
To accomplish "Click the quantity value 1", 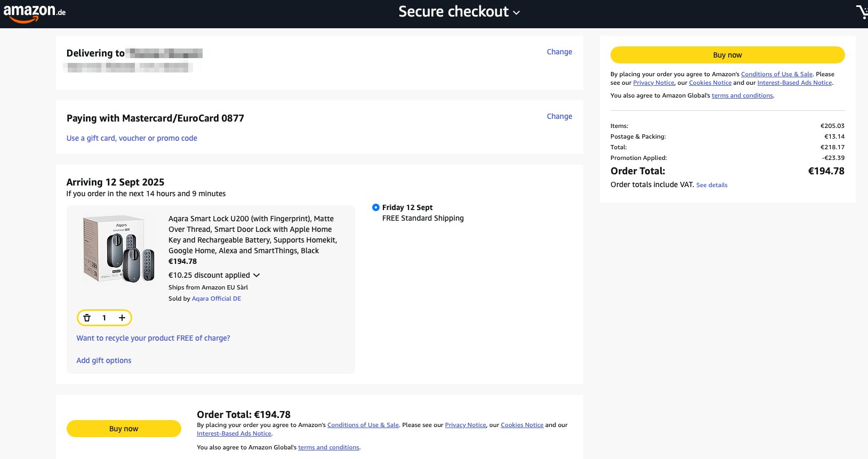I will coord(104,318).
